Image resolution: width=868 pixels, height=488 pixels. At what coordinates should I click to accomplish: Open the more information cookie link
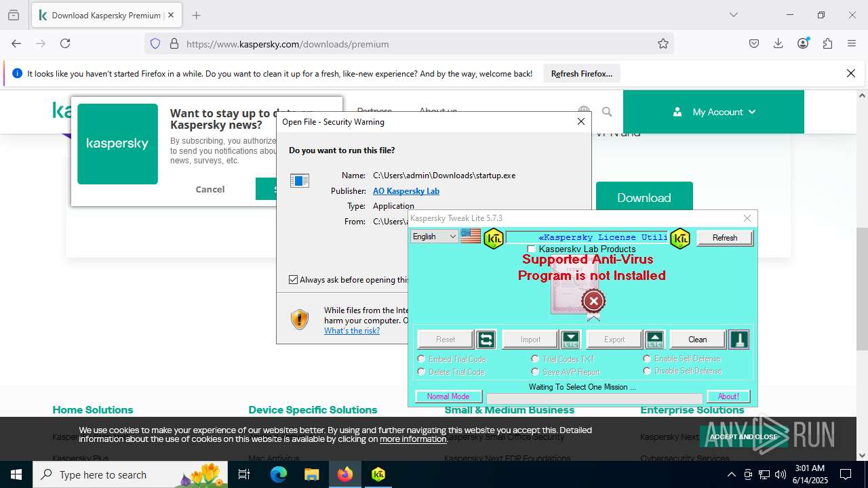tap(413, 439)
